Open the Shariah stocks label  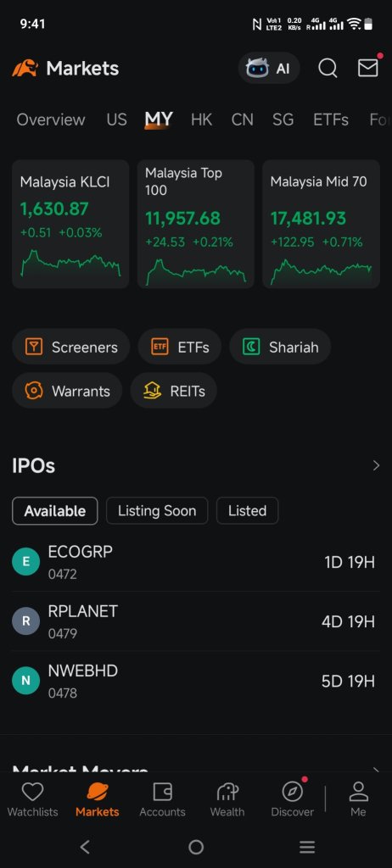click(x=294, y=347)
